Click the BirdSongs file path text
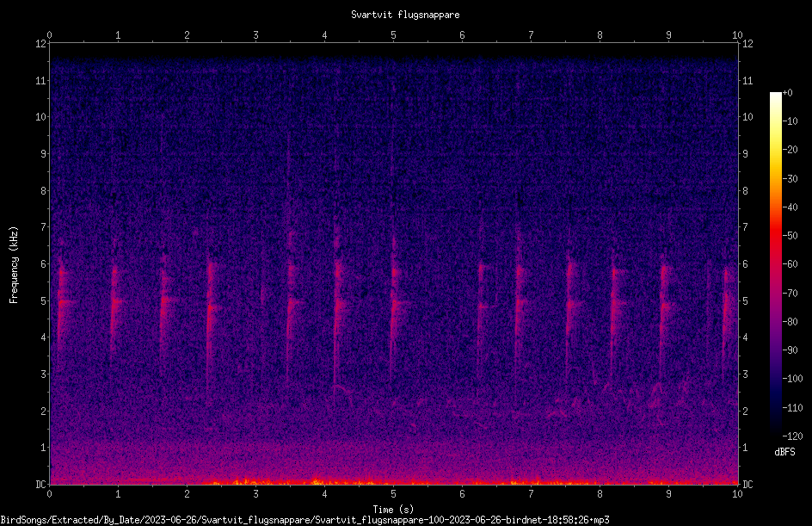Image resolution: width=812 pixels, height=526 pixels. pos(305,520)
